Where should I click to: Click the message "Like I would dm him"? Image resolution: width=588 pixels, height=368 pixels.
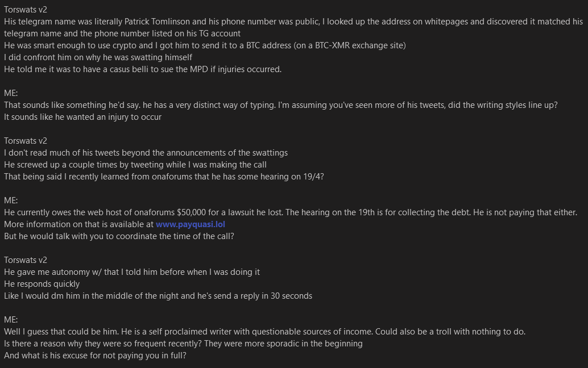[158, 296]
